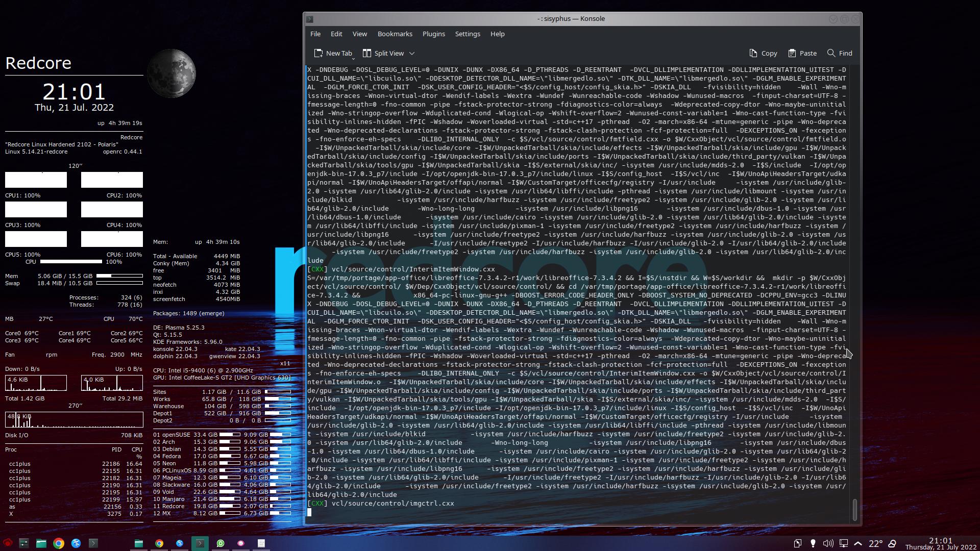The width and height of the screenshot is (980, 551).
Task: Open the Settings menu in Konsole
Action: (x=468, y=34)
